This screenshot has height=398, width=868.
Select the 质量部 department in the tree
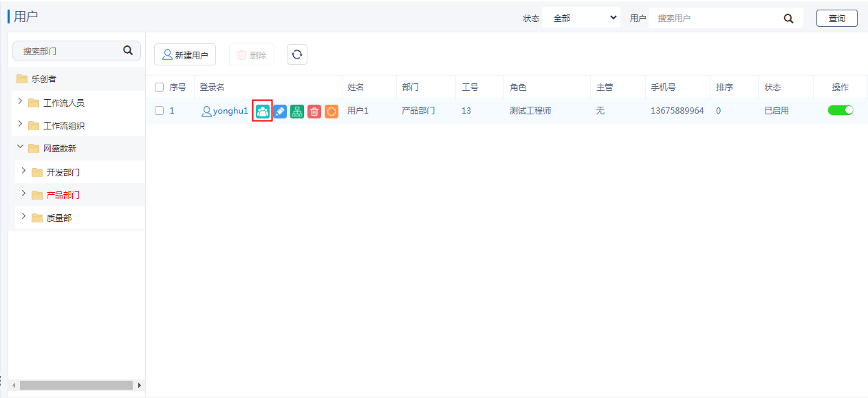pyautogui.click(x=59, y=218)
